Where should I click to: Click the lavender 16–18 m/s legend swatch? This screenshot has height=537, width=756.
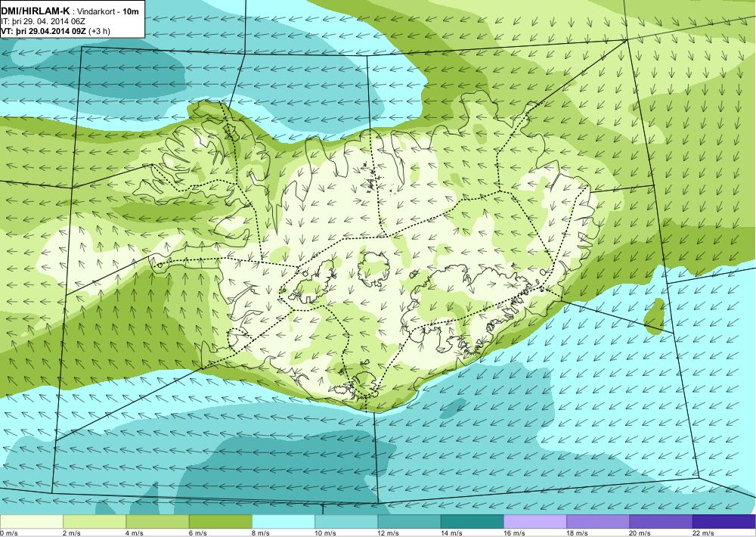[535, 522]
